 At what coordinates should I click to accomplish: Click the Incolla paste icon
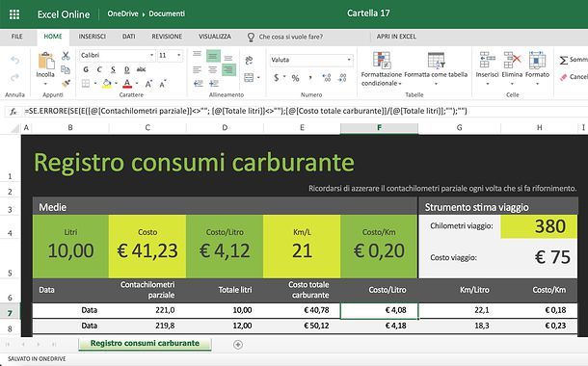pyautogui.click(x=45, y=61)
